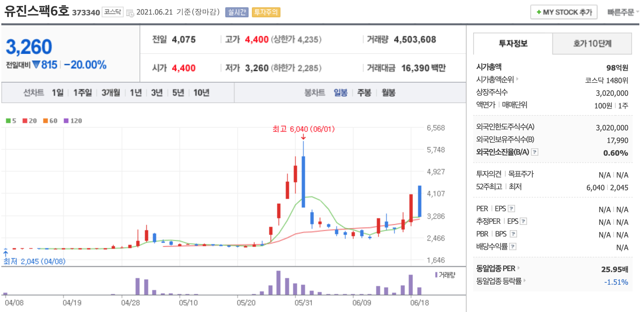The width and height of the screenshot is (644, 312).
Task: Select the 1일 line chart period
Action: 57,92
